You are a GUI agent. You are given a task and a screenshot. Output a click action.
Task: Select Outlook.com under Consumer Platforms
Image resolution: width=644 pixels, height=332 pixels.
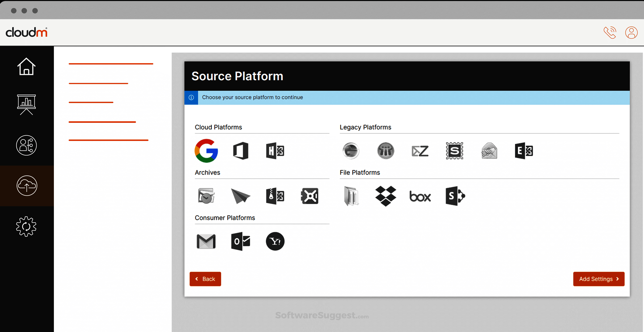pyautogui.click(x=241, y=241)
